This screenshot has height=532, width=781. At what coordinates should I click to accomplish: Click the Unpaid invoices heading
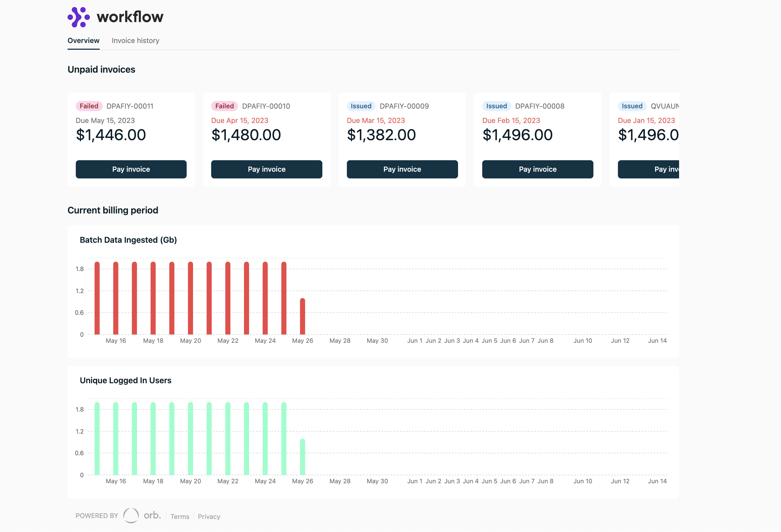102,69
